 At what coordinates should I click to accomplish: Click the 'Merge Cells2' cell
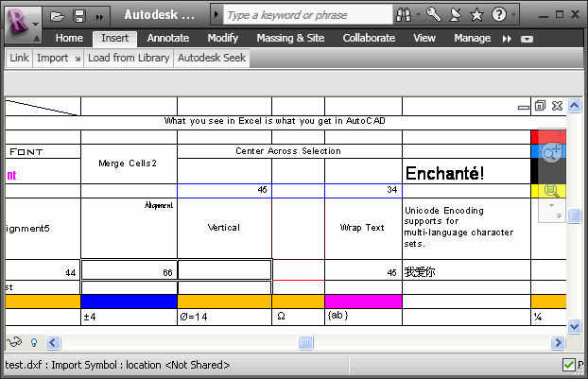click(x=128, y=164)
